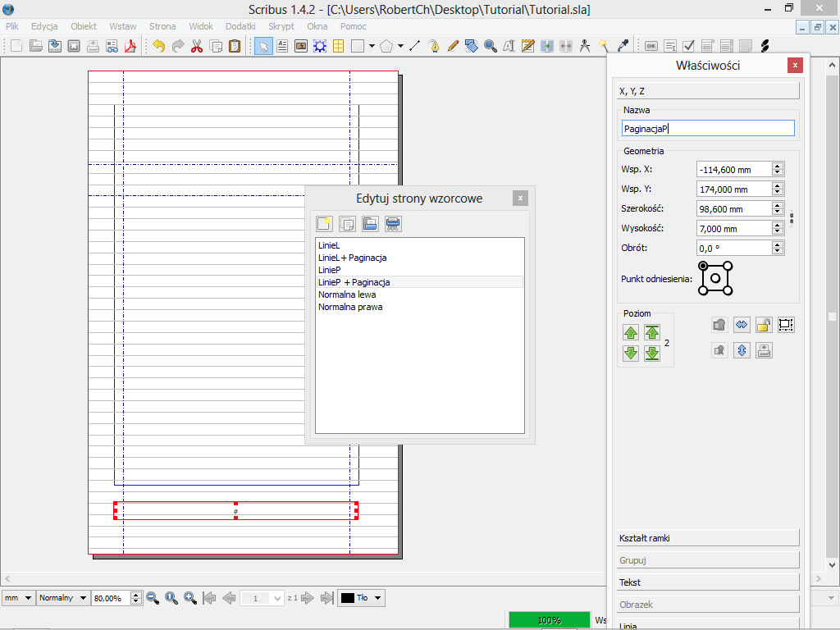Image resolution: width=840 pixels, height=630 pixels.
Task: Open the Tło layer dropdown
Action: [x=362, y=598]
